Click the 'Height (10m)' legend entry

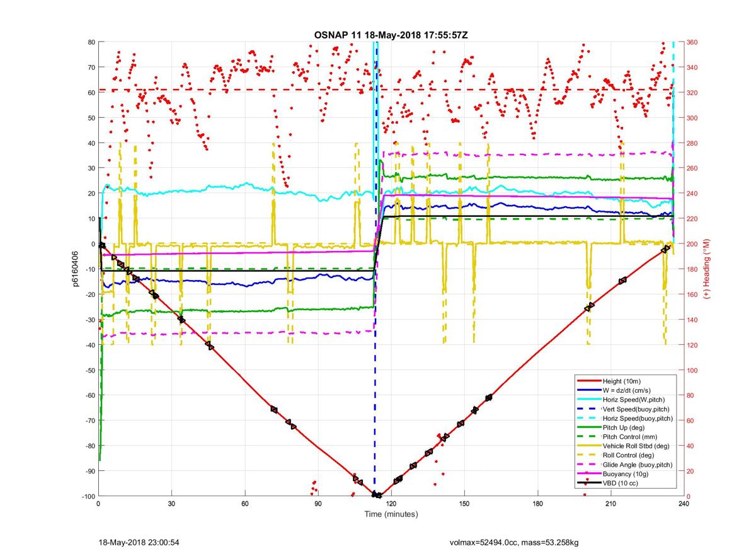coord(622,381)
